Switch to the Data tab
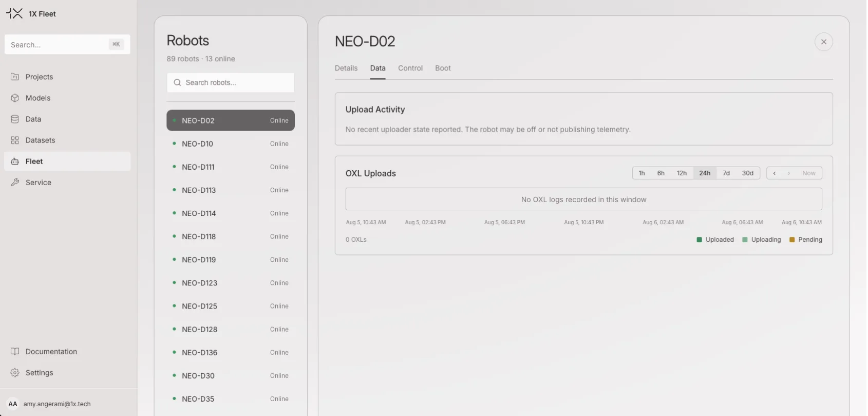 pos(378,68)
